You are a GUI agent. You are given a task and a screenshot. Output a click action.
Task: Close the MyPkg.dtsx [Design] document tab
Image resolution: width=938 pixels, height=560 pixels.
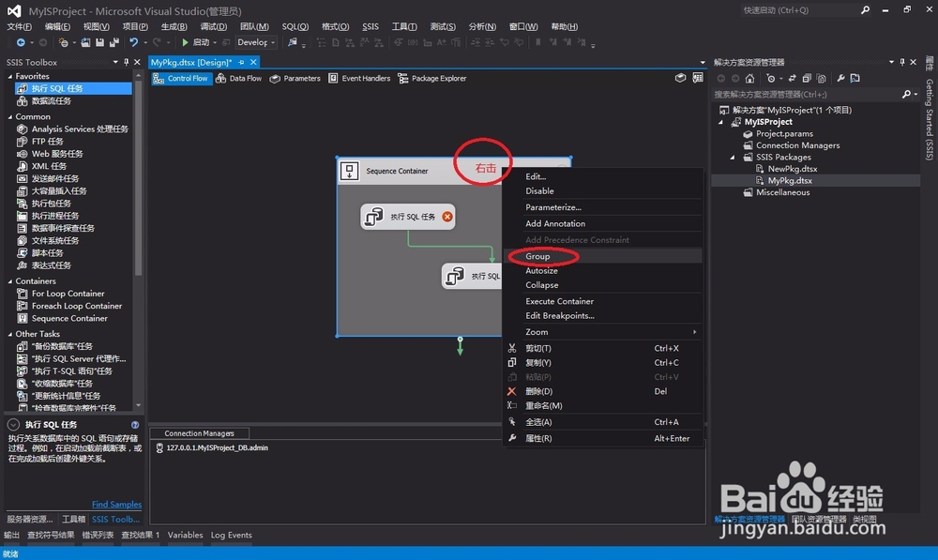pyautogui.click(x=253, y=62)
